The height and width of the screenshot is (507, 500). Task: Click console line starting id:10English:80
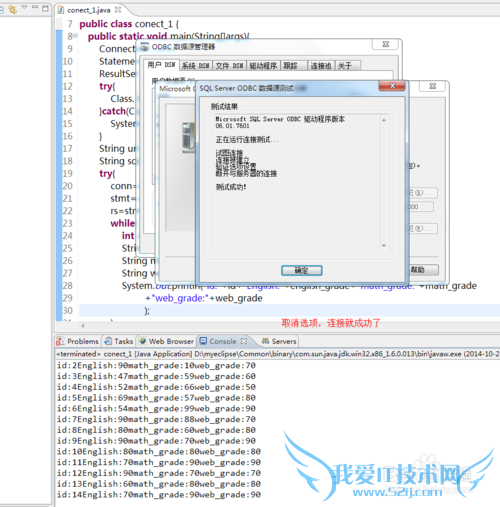coord(159,452)
